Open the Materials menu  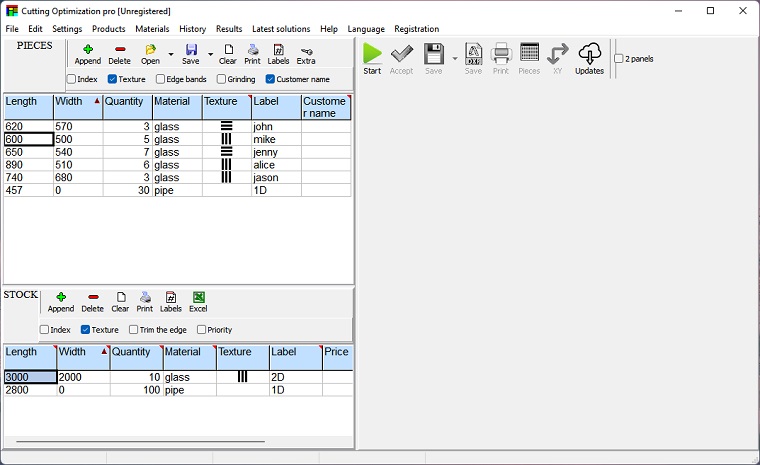pyautogui.click(x=152, y=29)
